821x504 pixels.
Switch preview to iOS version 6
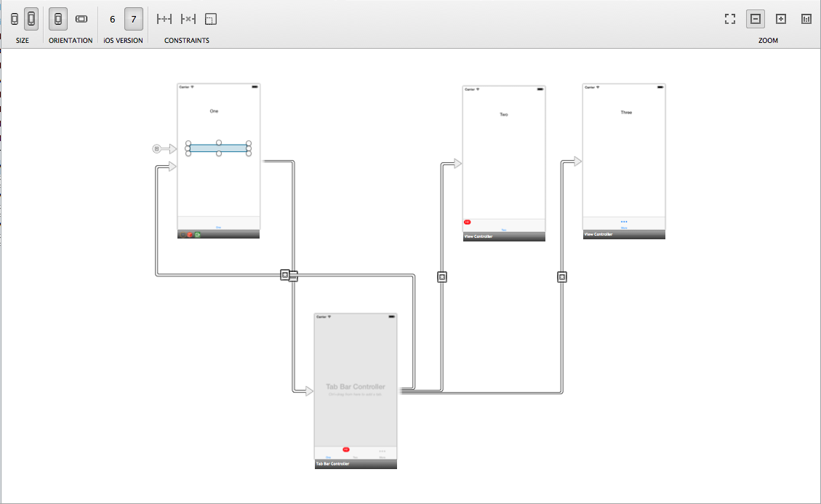[111, 19]
